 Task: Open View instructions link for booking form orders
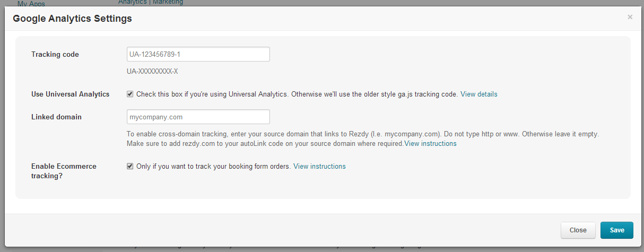[319, 166]
